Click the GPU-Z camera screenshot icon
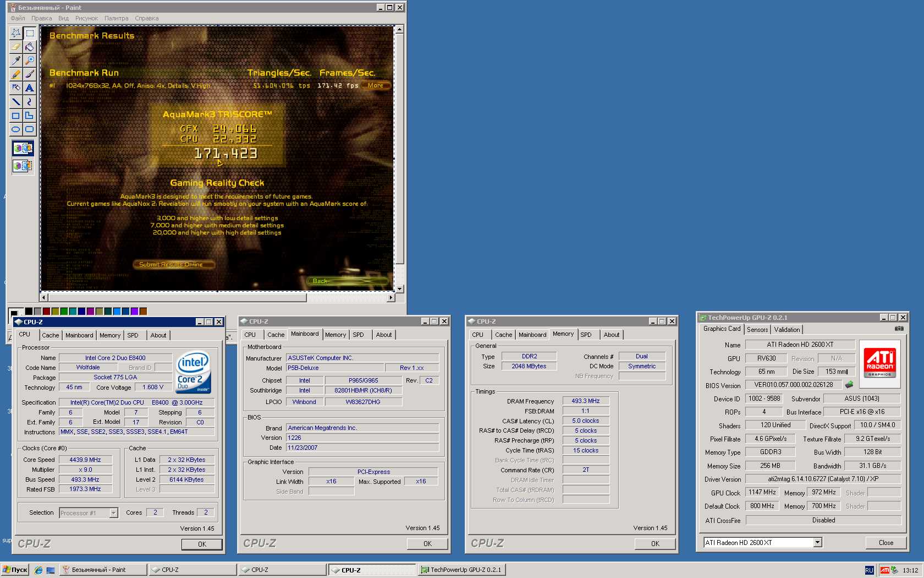 pyautogui.click(x=899, y=329)
